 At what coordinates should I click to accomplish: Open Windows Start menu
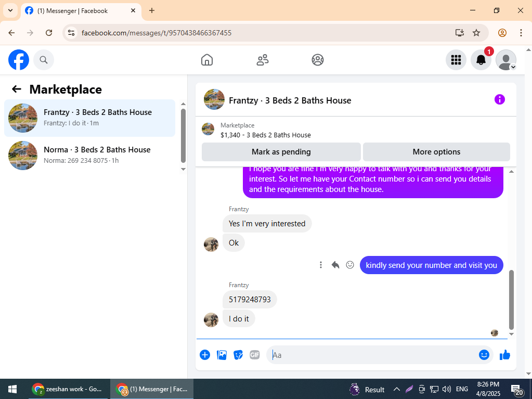click(x=12, y=389)
